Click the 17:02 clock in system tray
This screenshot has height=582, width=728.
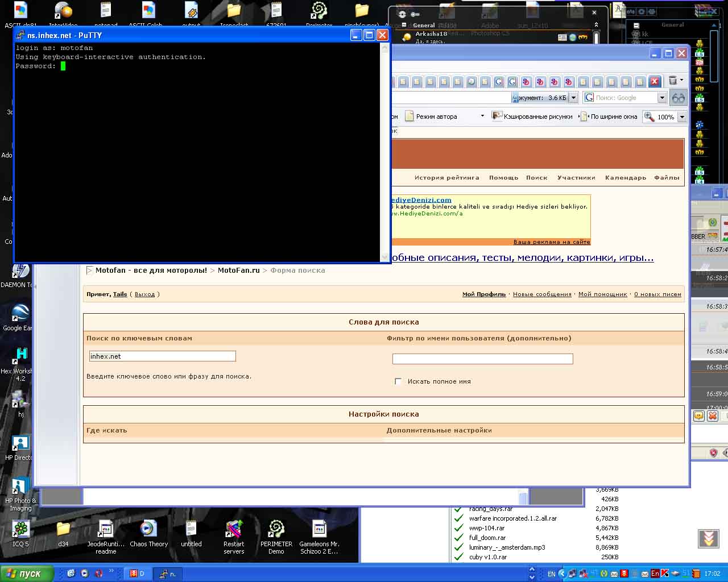(x=712, y=574)
